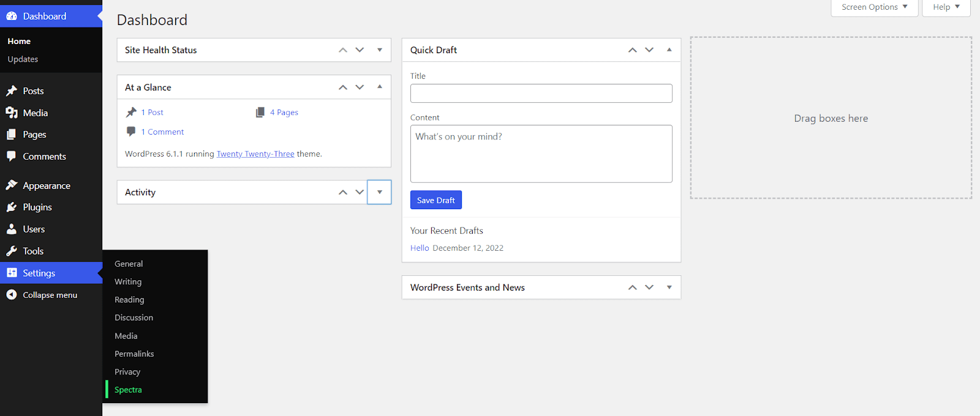Click the Media camera-music icon
This screenshot has height=416, width=980.
[x=12, y=113]
